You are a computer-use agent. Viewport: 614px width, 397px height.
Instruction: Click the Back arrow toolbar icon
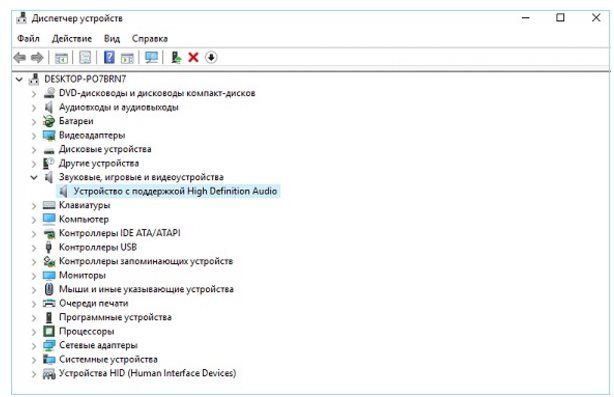pyautogui.click(x=20, y=58)
